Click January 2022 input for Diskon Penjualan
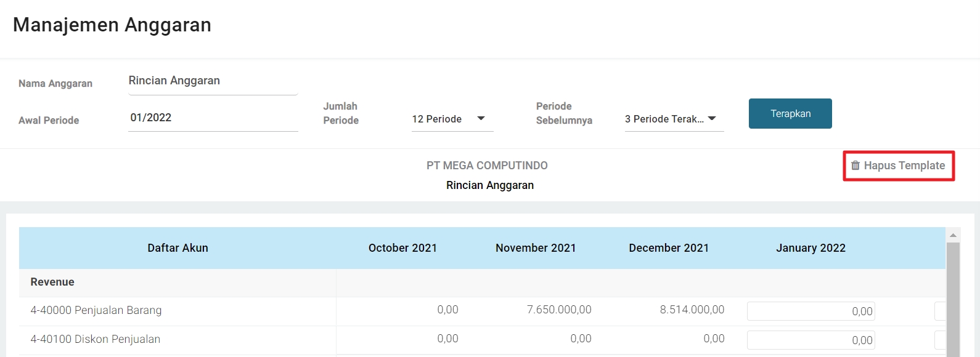 coord(811,340)
